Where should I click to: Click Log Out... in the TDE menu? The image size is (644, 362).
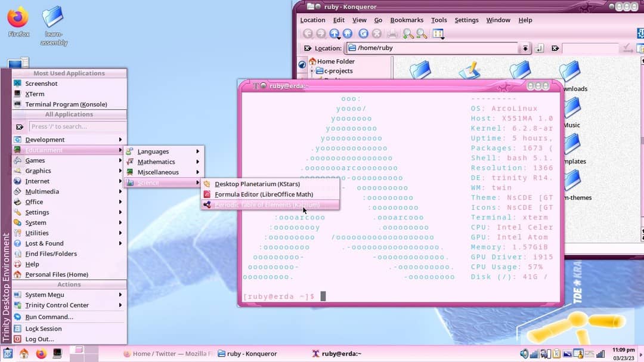pyautogui.click(x=69, y=339)
